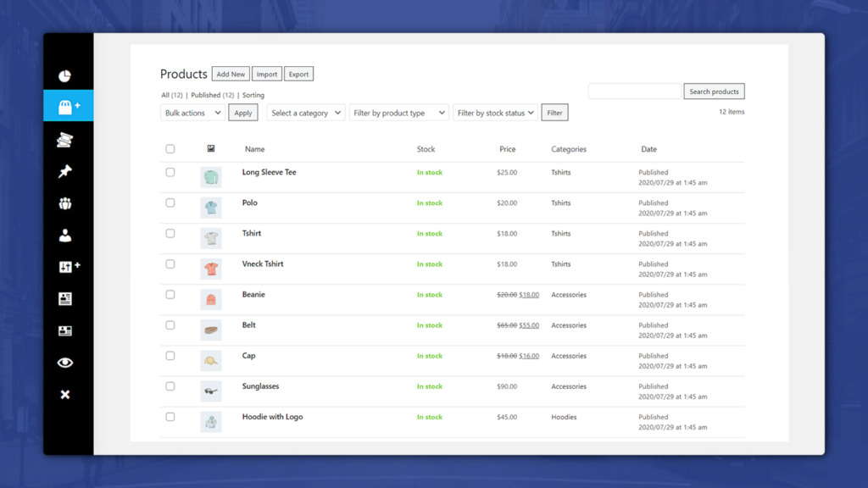
Task: Sort by the Name column header
Action: 254,149
